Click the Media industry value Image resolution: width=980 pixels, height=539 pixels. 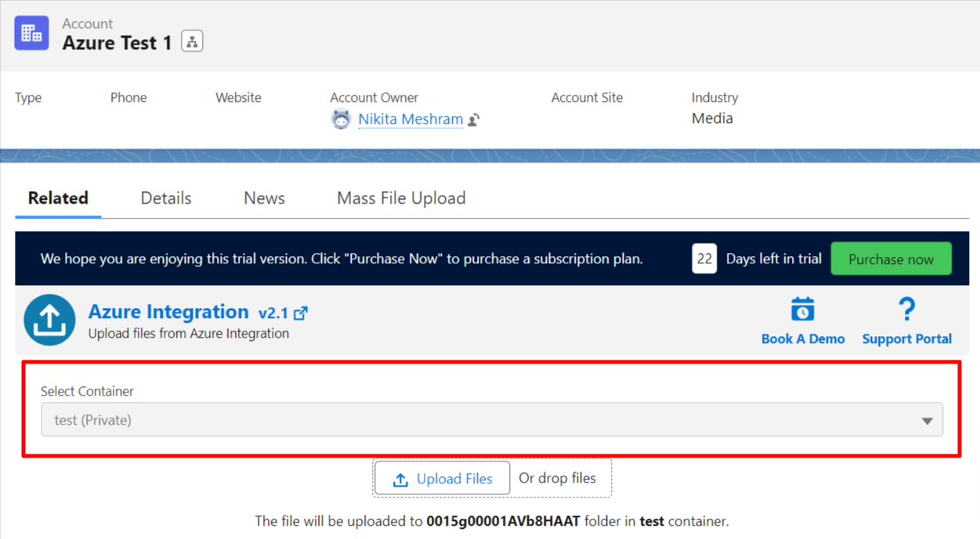(712, 118)
